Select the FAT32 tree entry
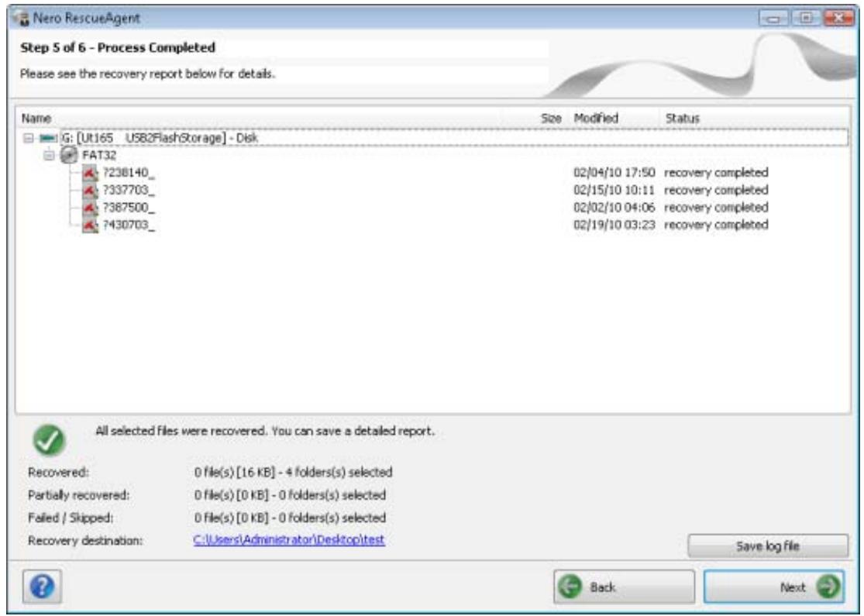The width and height of the screenshot is (864, 616). [99, 156]
